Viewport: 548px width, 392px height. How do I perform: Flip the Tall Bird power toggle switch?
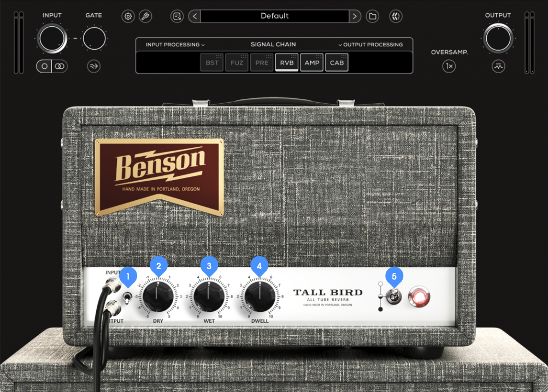393,297
